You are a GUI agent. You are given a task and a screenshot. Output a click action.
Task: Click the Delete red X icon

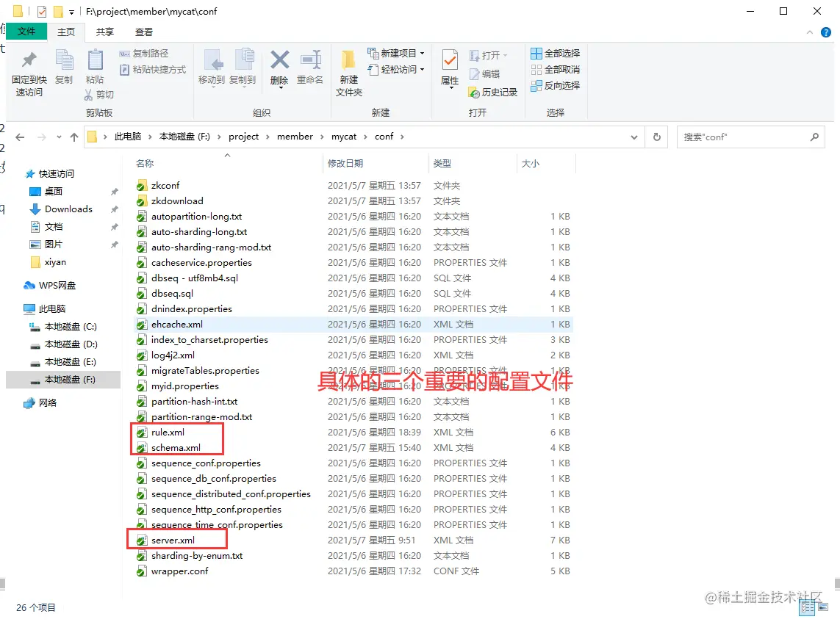[x=280, y=60]
